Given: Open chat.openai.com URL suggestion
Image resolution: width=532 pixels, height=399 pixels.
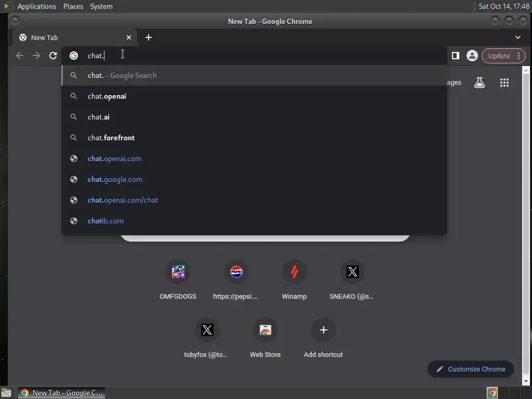Looking at the screenshot, I should pyautogui.click(x=254, y=158).
